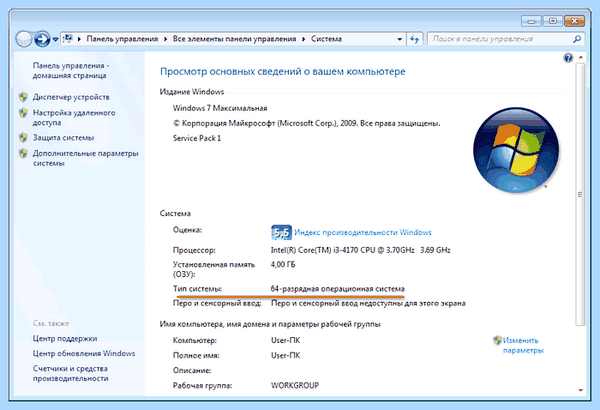Image resolution: width=600 pixels, height=410 pixels.
Task: Open 'Защита системы' link
Action: click(x=64, y=137)
